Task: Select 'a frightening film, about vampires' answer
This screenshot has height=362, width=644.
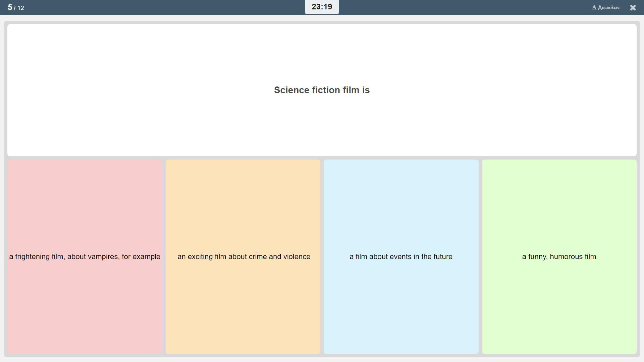Action: (x=85, y=257)
